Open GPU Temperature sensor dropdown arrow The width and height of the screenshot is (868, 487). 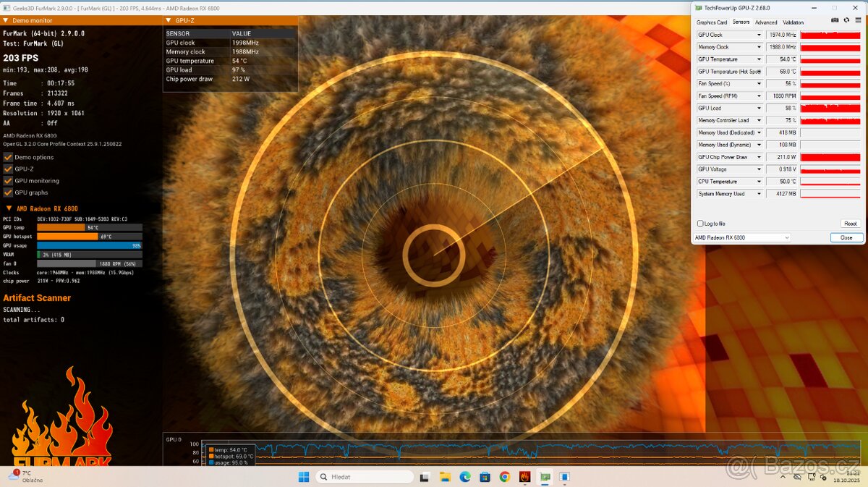click(759, 59)
